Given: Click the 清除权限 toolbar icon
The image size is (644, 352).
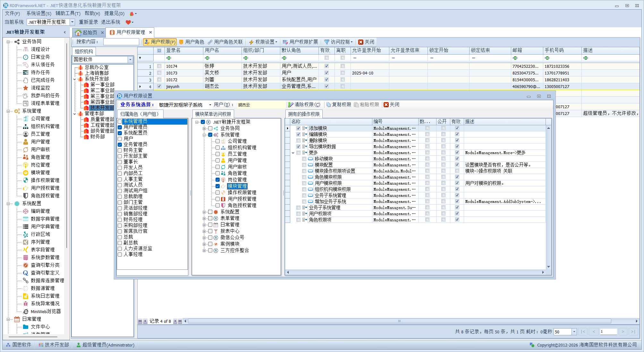Looking at the screenshot, I should click(291, 105).
